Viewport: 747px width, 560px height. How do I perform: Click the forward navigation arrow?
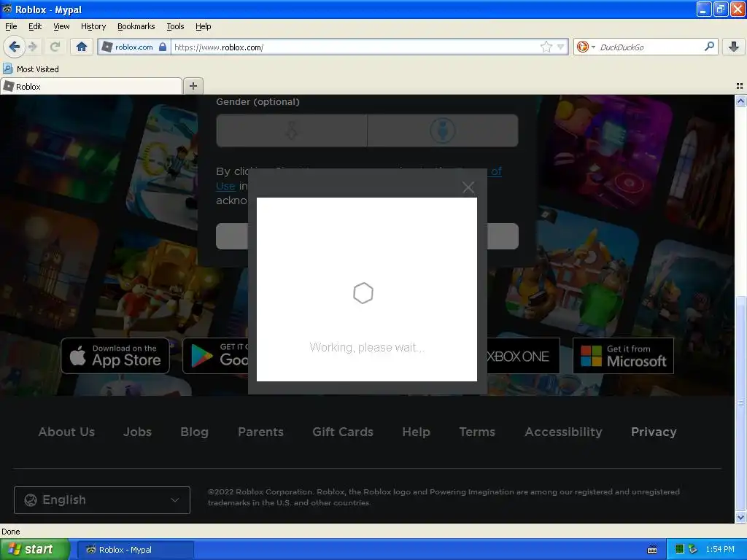(x=33, y=47)
